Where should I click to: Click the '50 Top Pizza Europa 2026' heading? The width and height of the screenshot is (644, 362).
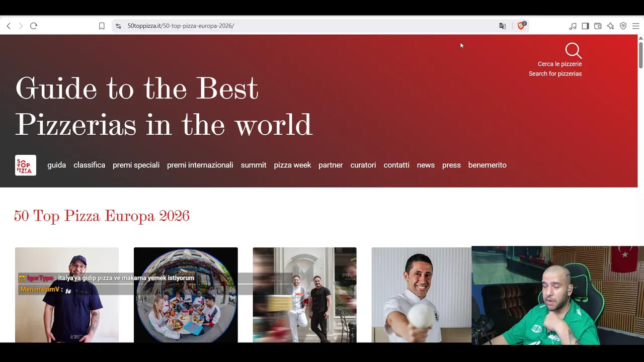pos(102,216)
